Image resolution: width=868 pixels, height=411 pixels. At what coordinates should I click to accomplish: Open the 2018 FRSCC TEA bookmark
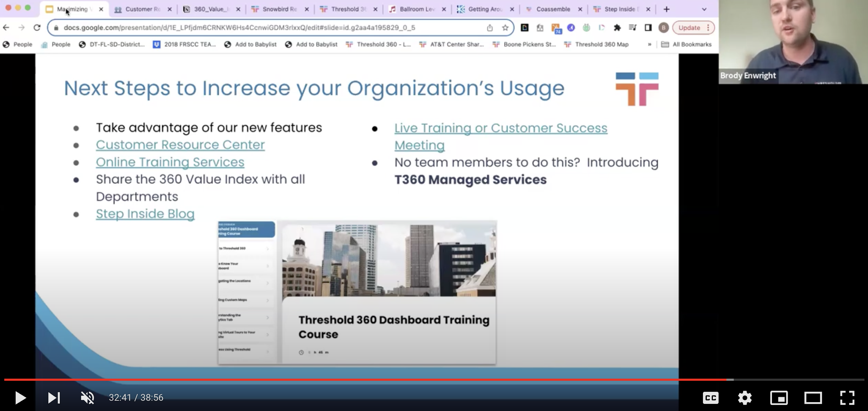pyautogui.click(x=184, y=44)
